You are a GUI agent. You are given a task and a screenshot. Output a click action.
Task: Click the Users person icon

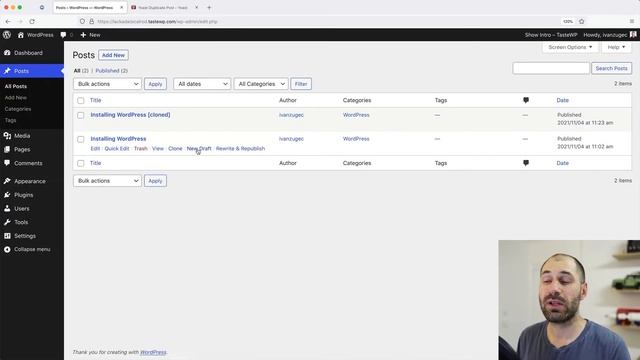pos(7,208)
